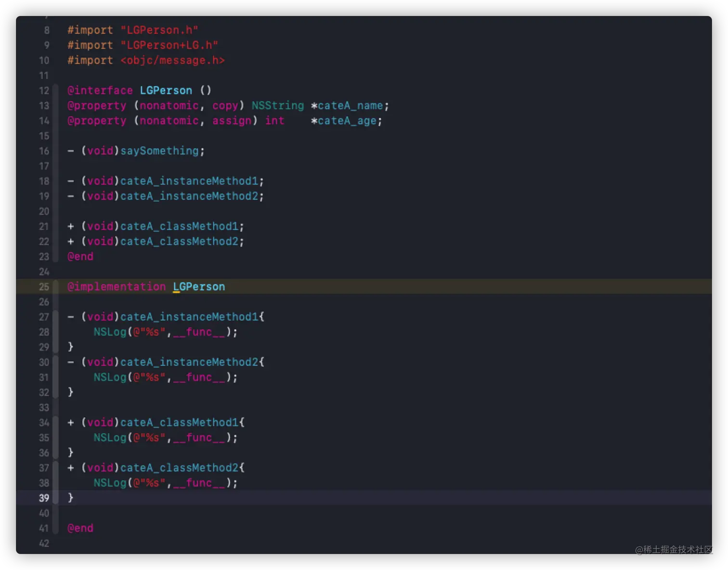Click cateA_classMethod2 implementation on line 37
Image resolution: width=728 pixels, height=570 pixels.
coord(180,467)
